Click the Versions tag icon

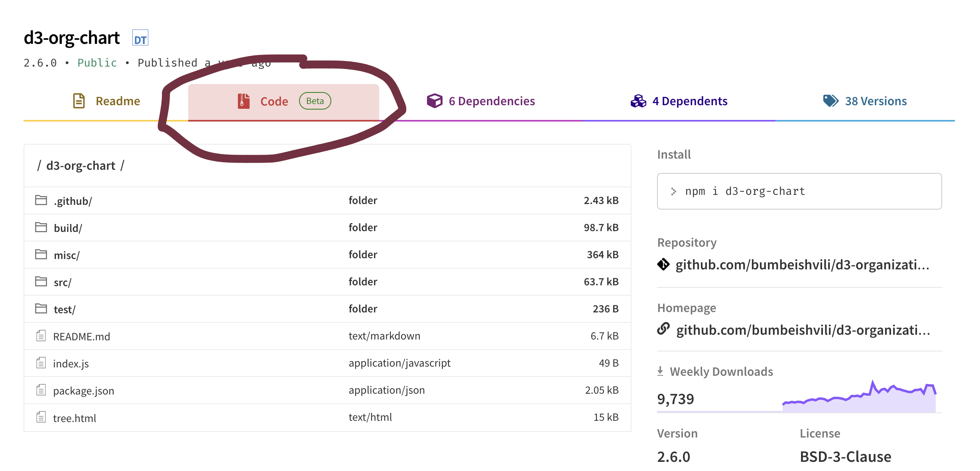830,101
